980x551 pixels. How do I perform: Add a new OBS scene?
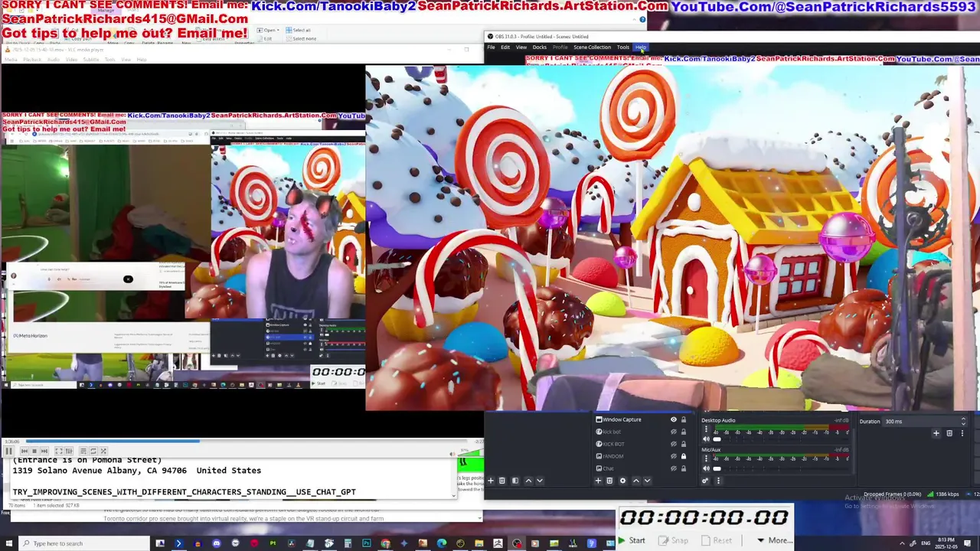(x=491, y=481)
